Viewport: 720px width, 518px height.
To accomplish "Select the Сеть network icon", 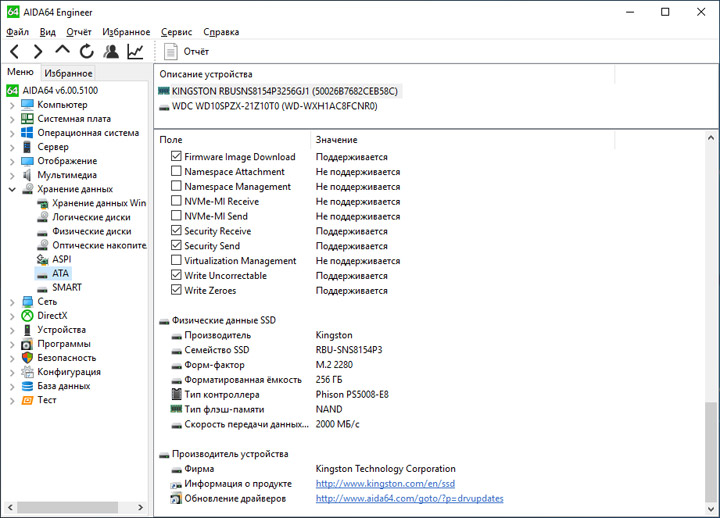I will [27, 301].
